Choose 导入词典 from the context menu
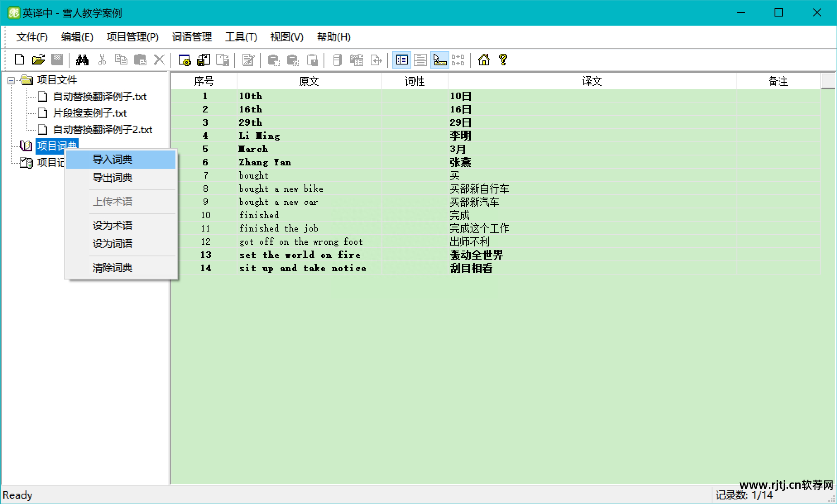Image resolution: width=837 pixels, height=504 pixels. click(x=112, y=160)
